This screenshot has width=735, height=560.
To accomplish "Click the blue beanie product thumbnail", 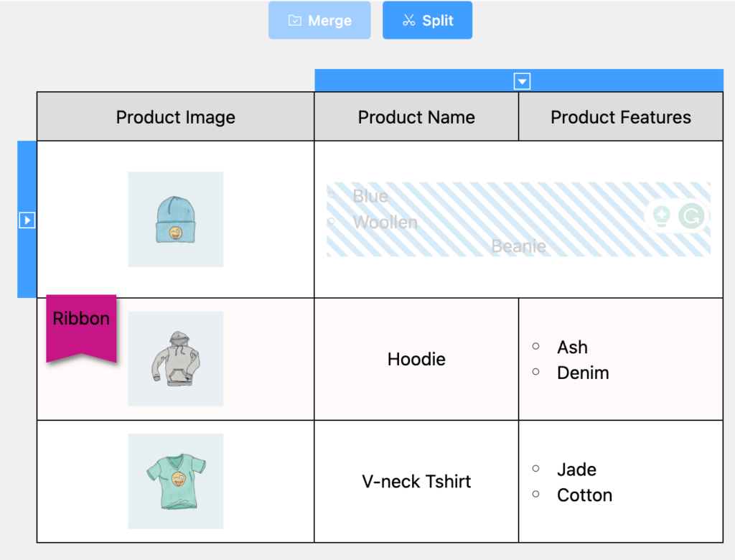I will [176, 219].
